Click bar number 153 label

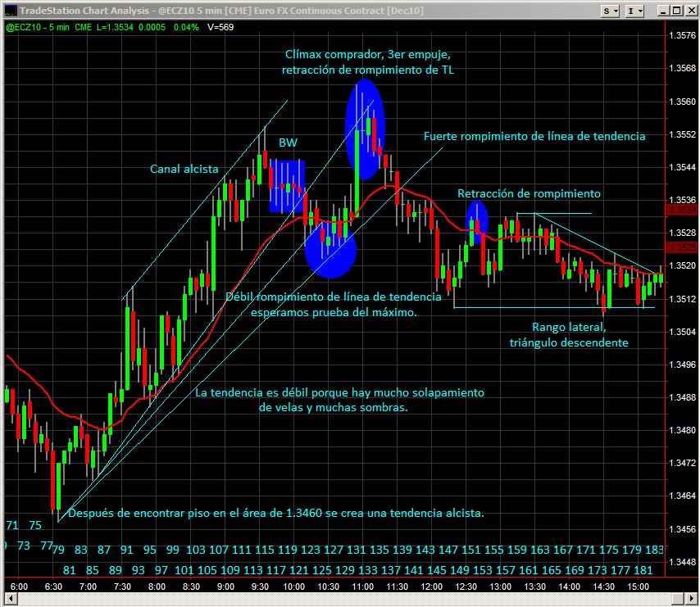(x=483, y=570)
